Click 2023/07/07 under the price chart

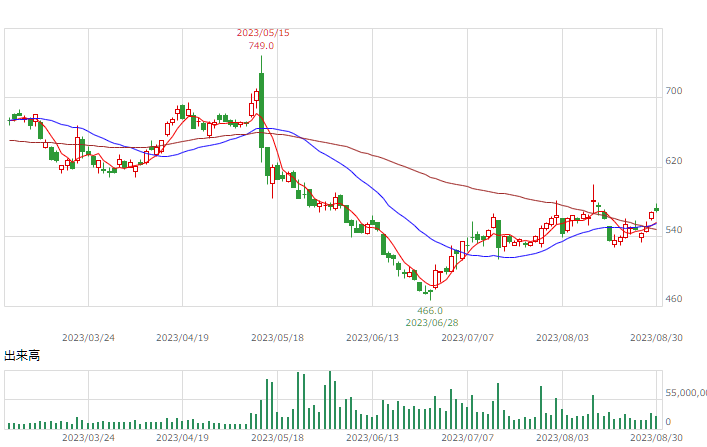coord(468,338)
